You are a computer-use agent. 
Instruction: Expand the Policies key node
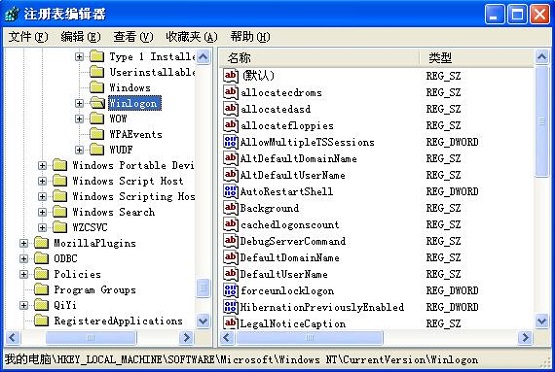click(24, 274)
